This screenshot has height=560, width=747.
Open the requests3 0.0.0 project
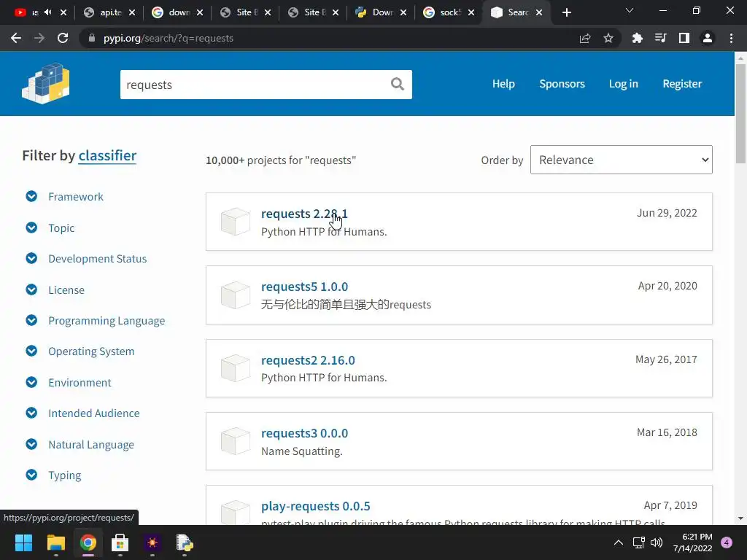(304, 433)
